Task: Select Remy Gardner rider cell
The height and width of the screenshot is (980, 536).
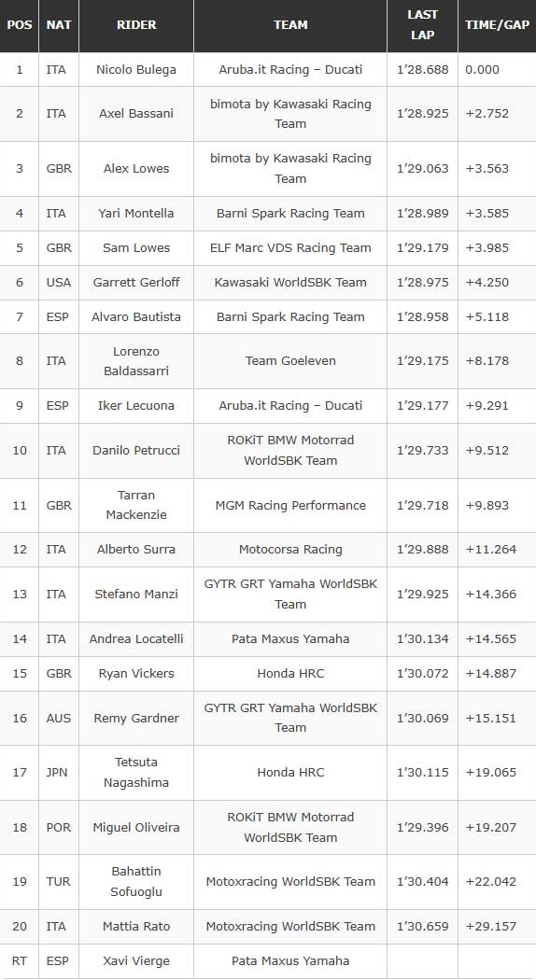Action: (x=136, y=718)
